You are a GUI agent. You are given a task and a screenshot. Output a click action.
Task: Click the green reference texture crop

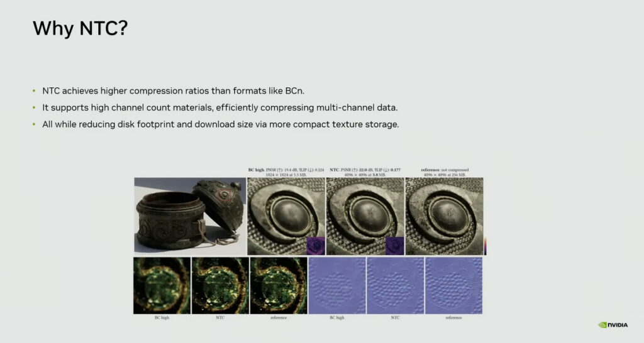point(279,286)
